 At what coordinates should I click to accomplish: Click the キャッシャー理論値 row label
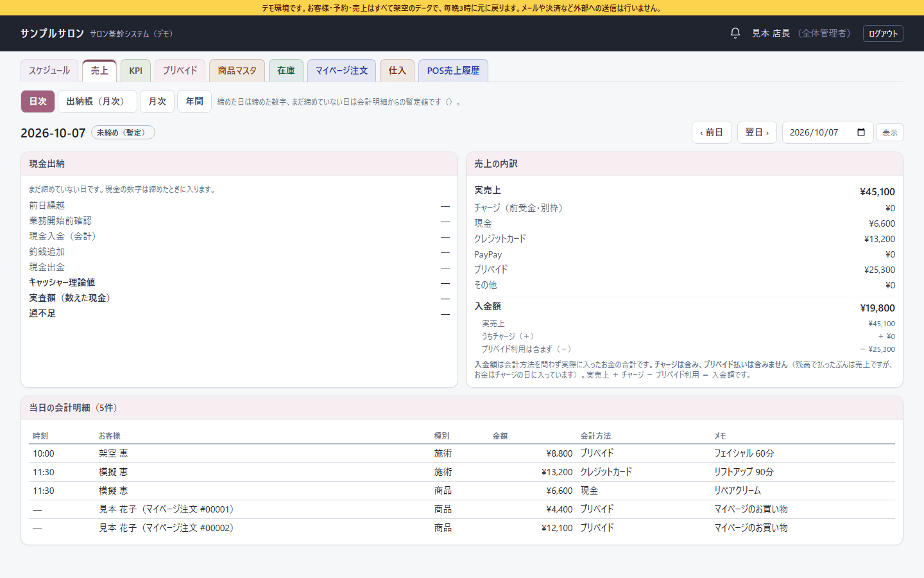[62, 283]
